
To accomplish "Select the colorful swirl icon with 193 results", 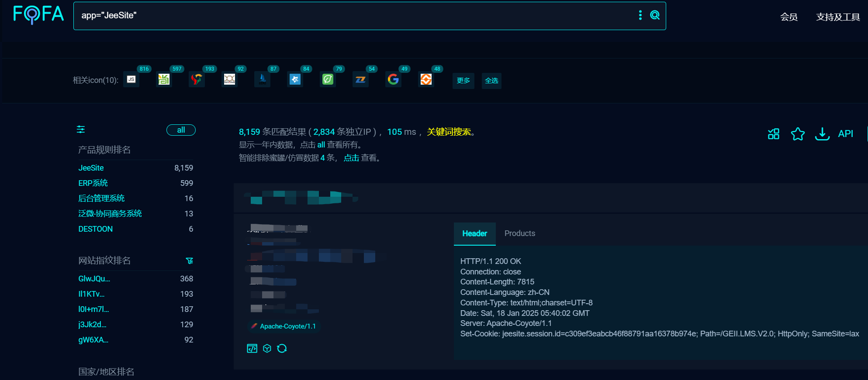I will [197, 79].
